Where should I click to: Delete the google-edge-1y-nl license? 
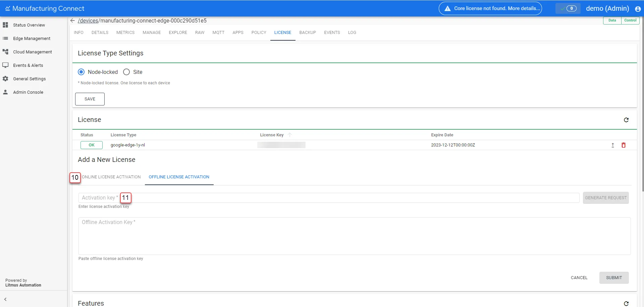(624, 145)
